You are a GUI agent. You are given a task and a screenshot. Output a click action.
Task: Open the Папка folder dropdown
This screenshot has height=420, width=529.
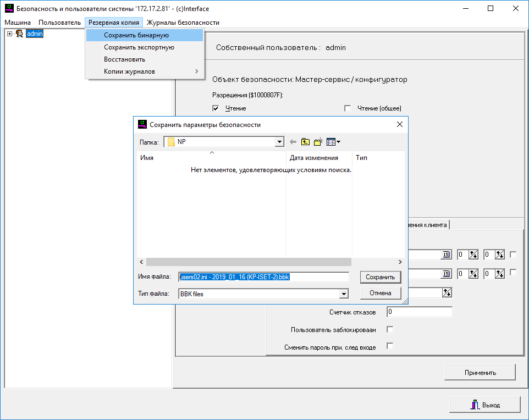point(279,142)
